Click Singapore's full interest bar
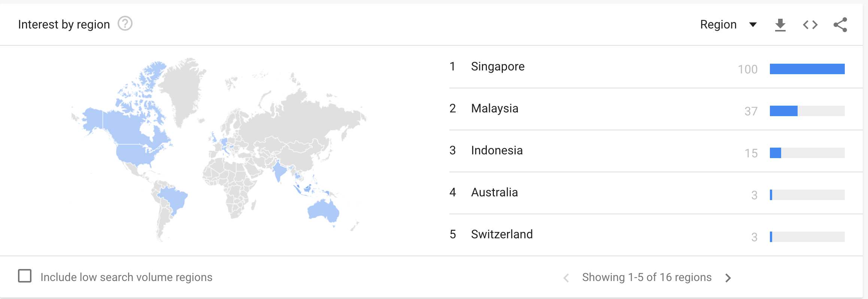868x299 pixels. coord(807,69)
